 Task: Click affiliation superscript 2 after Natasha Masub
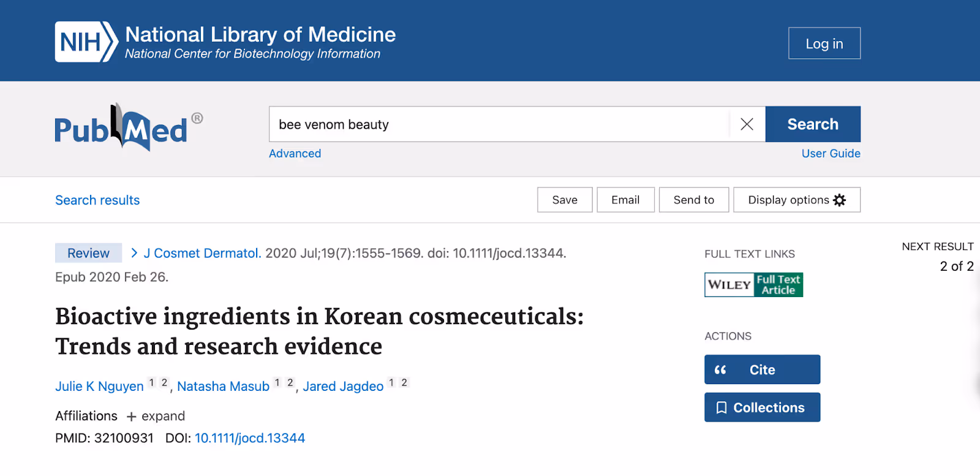pos(290,382)
